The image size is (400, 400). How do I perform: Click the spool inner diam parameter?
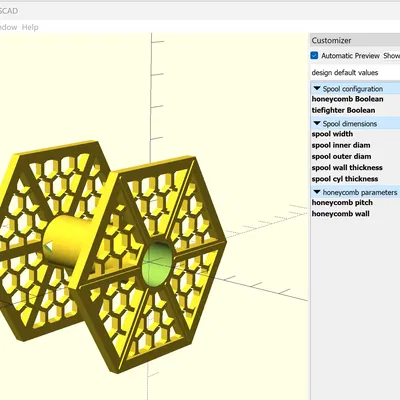tap(341, 145)
